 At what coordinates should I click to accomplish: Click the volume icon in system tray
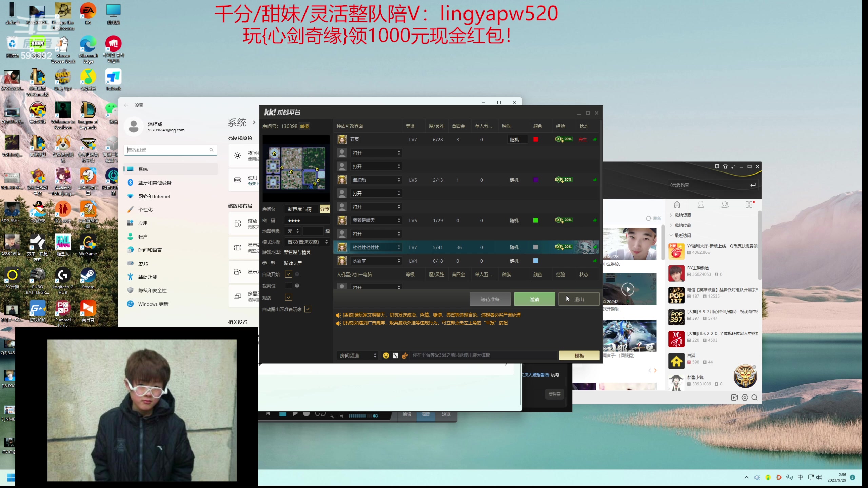[x=820, y=477]
